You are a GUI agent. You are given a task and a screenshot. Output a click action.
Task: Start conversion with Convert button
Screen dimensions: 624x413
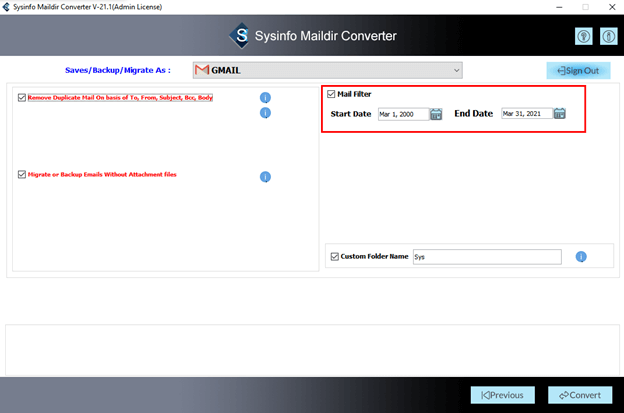(580, 395)
